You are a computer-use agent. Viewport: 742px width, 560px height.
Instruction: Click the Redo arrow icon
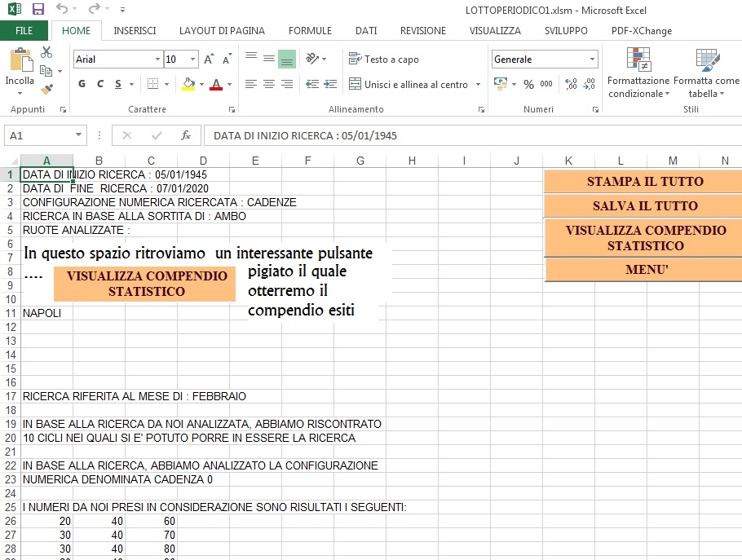click(95, 8)
